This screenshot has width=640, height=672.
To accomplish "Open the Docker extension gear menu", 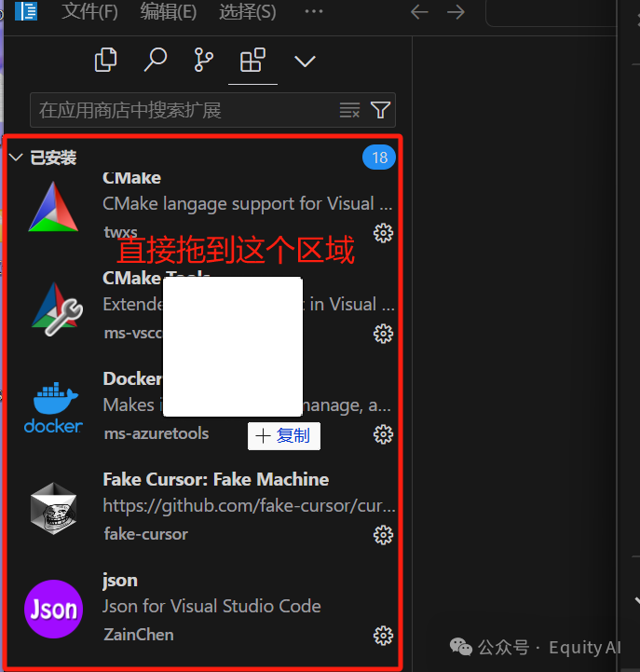I will pyautogui.click(x=383, y=434).
